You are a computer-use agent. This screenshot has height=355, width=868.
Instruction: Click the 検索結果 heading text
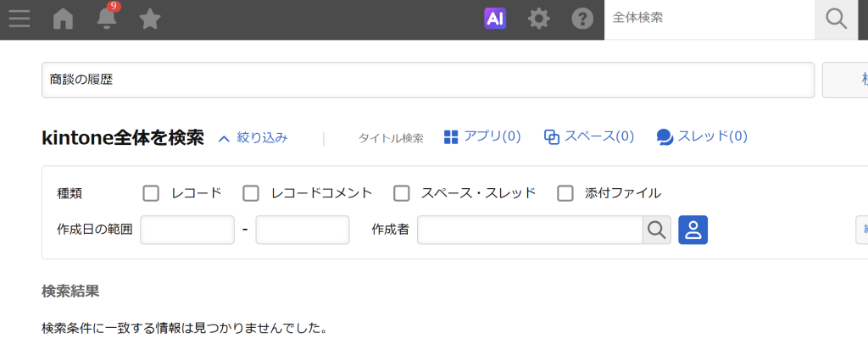pyautogui.click(x=71, y=291)
